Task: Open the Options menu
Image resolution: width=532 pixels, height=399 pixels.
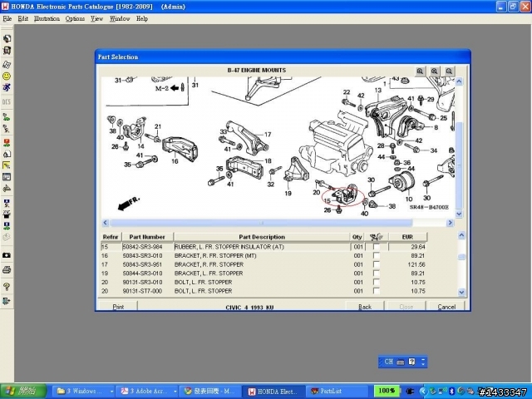Action: coord(75,18)
